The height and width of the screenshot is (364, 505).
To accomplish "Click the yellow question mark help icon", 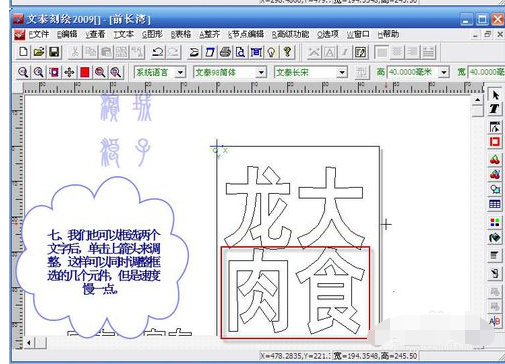I will [x=287, y=52].
